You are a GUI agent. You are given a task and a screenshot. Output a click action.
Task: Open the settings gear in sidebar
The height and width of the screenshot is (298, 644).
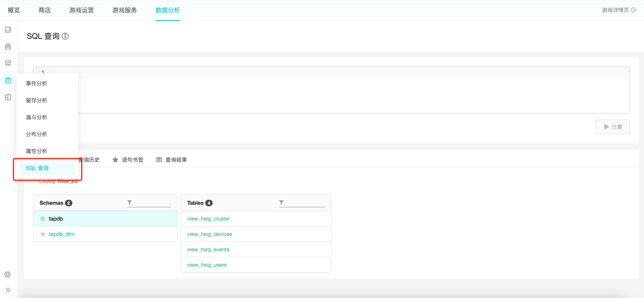8,275
